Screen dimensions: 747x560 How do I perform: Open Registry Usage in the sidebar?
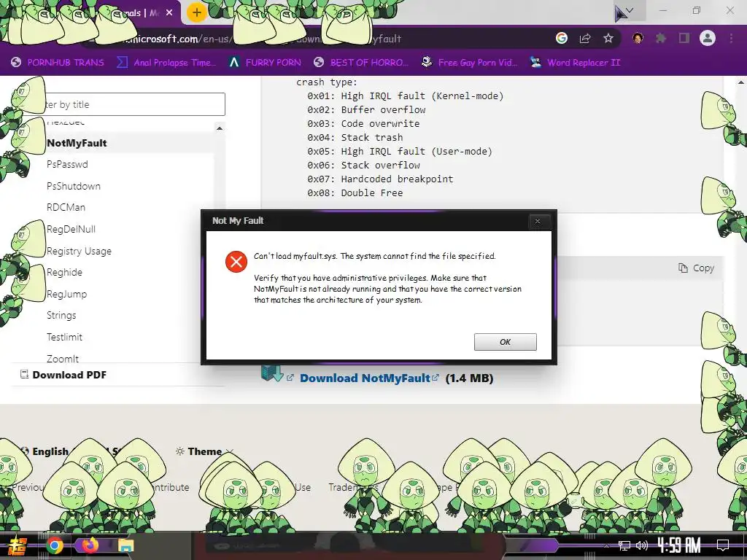[79, 251]
